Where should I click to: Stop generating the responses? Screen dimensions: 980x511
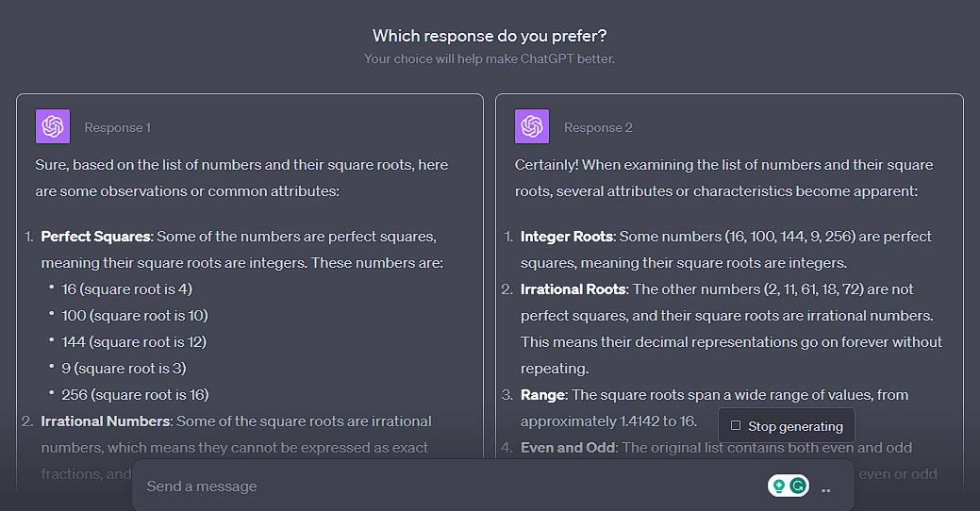[787, 426]
